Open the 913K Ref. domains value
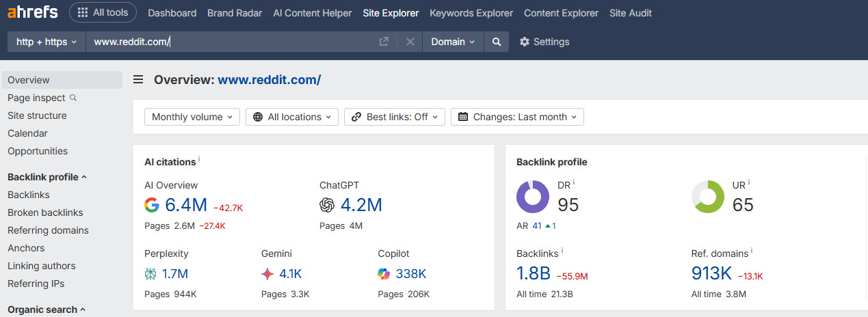The image size is (868, 317). pyautogui.click(x=712, y=274)
